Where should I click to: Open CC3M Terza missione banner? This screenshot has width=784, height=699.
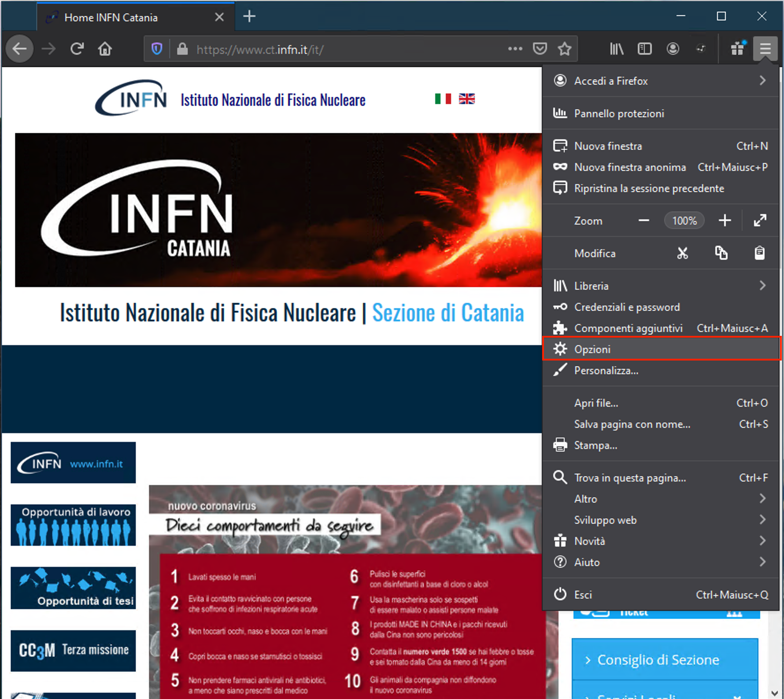click(73, 651)
